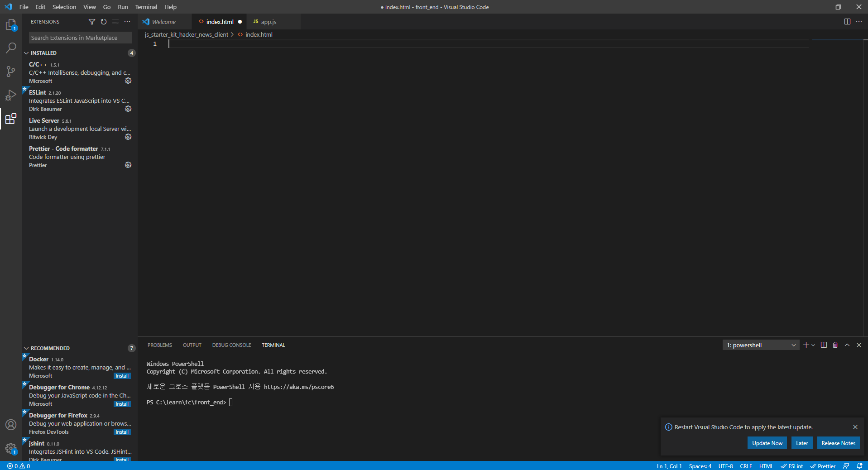Open the Source Control view
The height and width of the screenshot is (470, 868).
click(11, 72)
